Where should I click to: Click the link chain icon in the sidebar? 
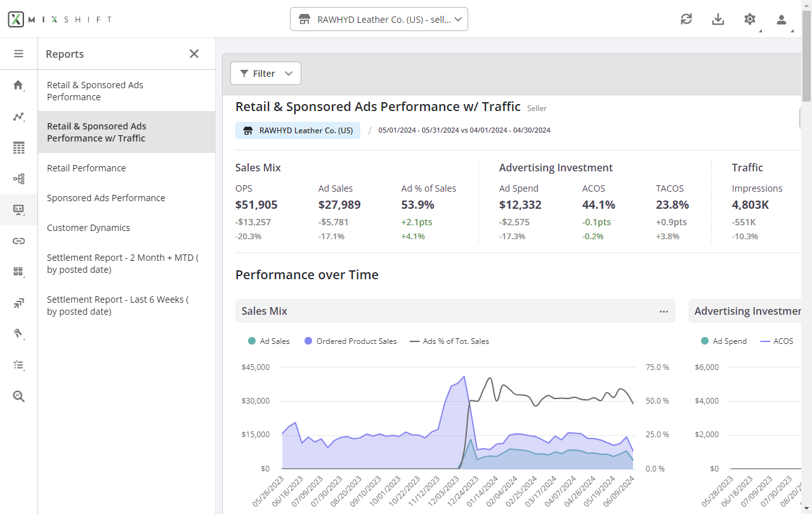coord(18,241)
